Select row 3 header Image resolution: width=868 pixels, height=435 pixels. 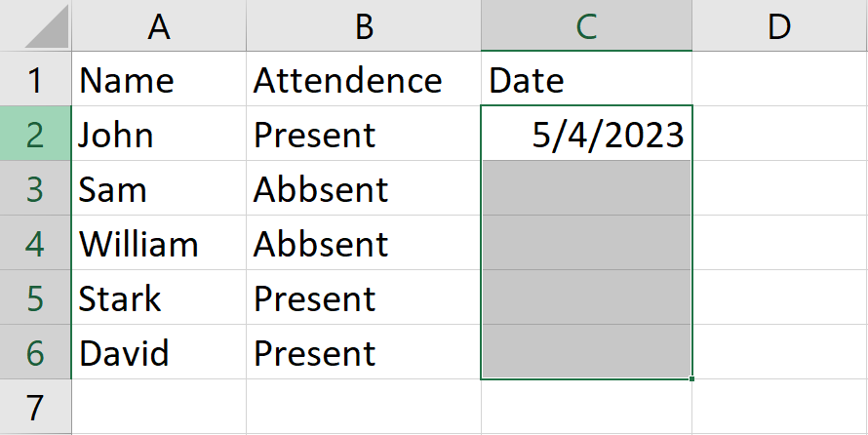pyautogui.click(x=35, y=188)
